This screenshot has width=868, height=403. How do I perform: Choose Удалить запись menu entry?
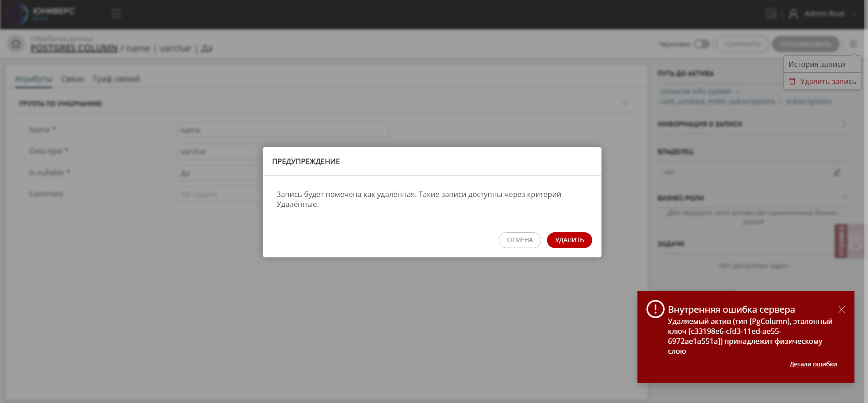(x=822, y=81)
